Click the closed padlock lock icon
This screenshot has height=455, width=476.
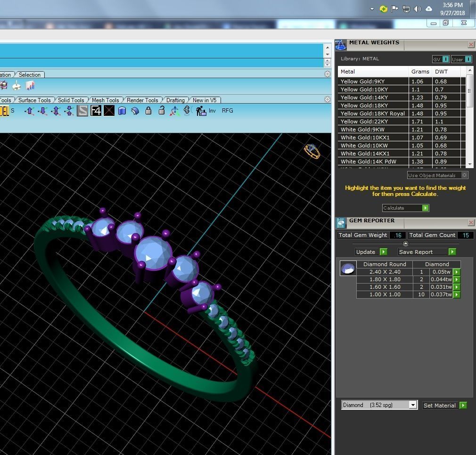148,110
